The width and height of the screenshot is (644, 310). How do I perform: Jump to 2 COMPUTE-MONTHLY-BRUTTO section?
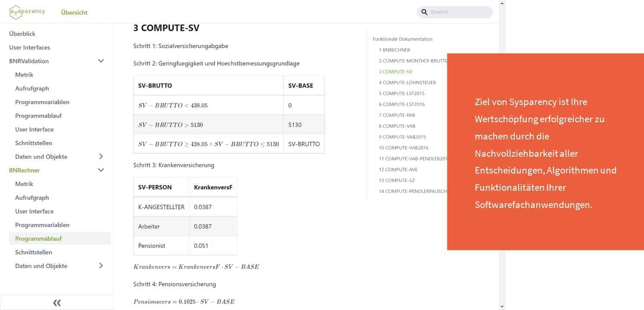(413, 61)
